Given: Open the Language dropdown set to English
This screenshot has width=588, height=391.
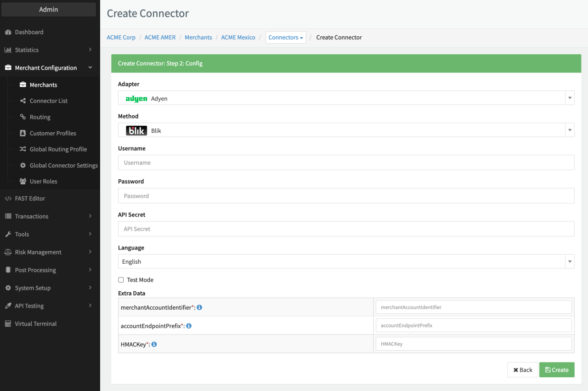Looking at the screenshot, I should (x=346, y=261).
